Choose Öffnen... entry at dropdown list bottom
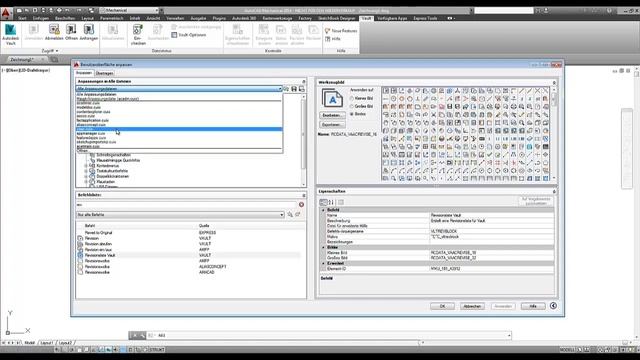The height and width of the screenshot is (360, 640). 179,151
